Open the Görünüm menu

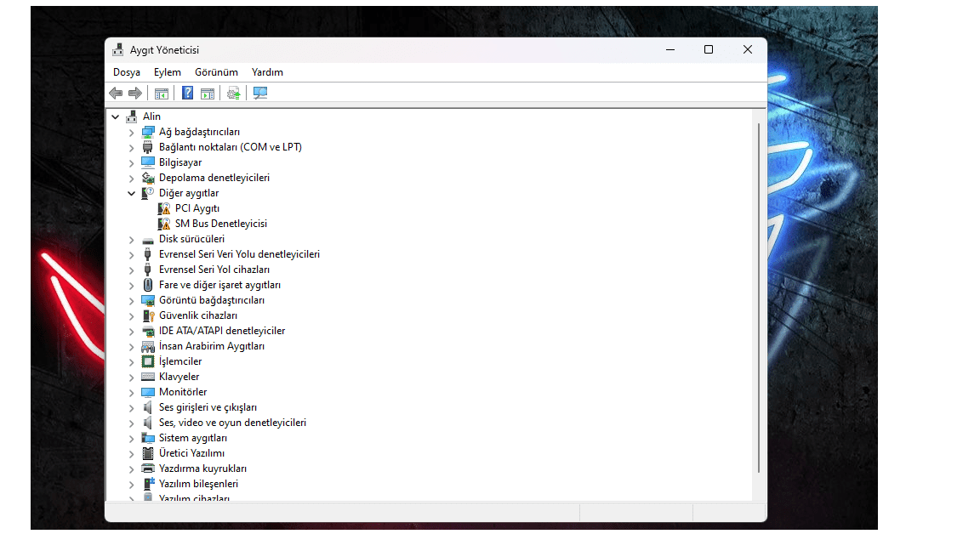[216, 72]
